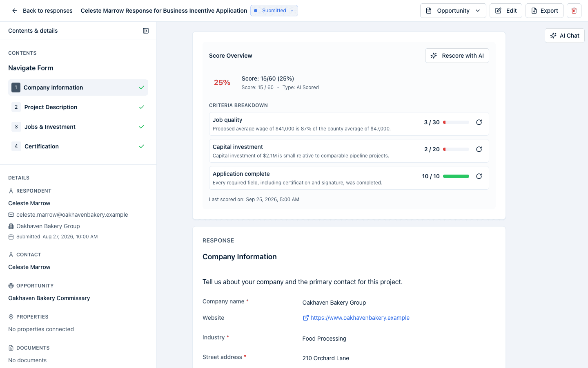Navigate to Project Description section
The height and width of the screenshot is (368, 588).
(x=78, y=107)
